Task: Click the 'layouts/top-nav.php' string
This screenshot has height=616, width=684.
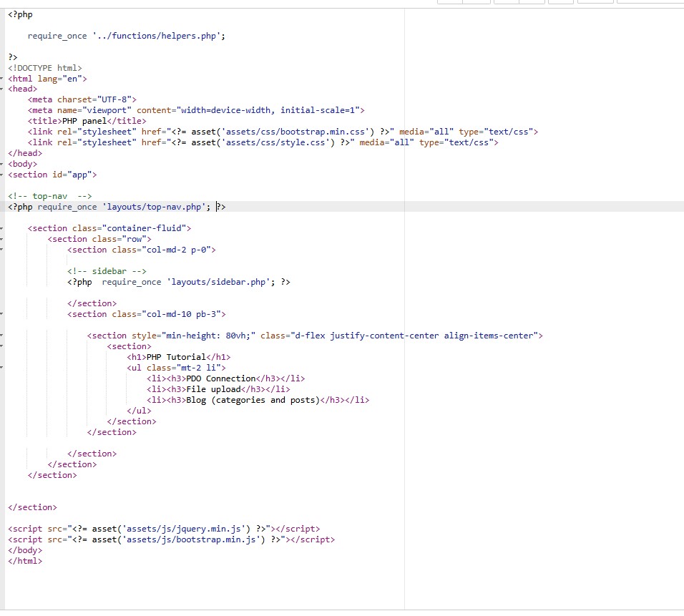Action: pos(154,207)
